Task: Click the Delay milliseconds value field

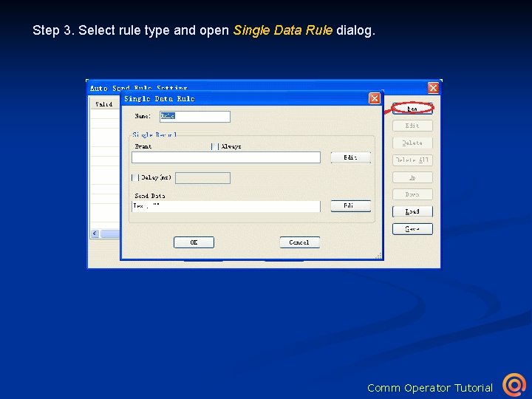Action: tap(202, 178)
